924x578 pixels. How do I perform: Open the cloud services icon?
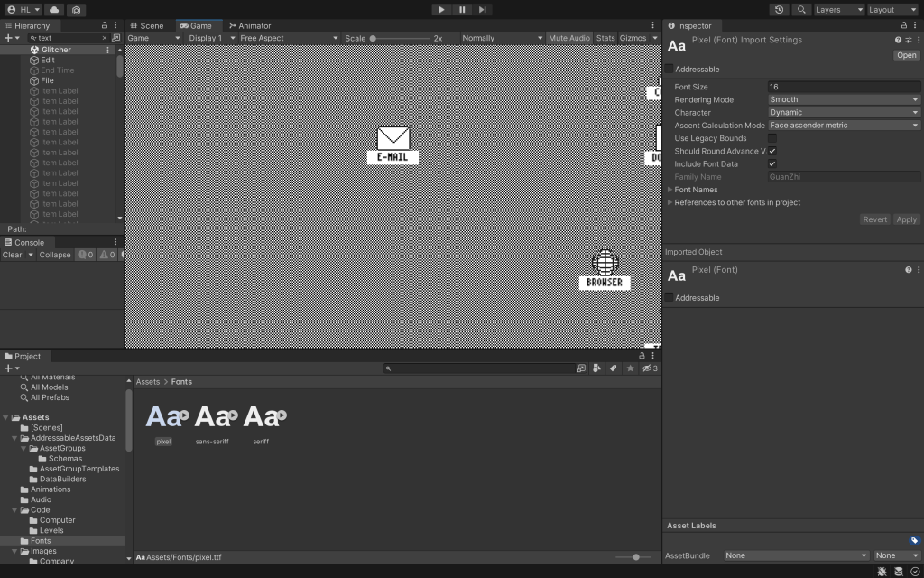click(x=54, y=10)
